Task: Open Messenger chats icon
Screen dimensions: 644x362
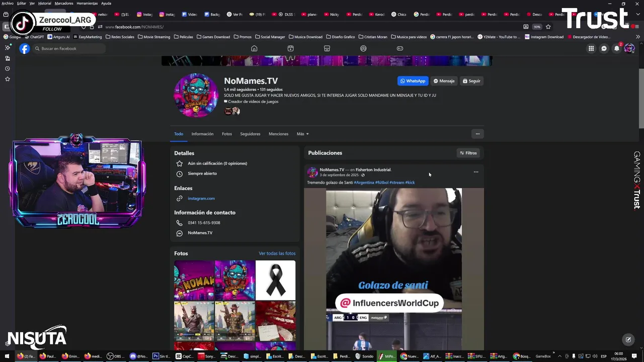Action: (x=604, y=48)
